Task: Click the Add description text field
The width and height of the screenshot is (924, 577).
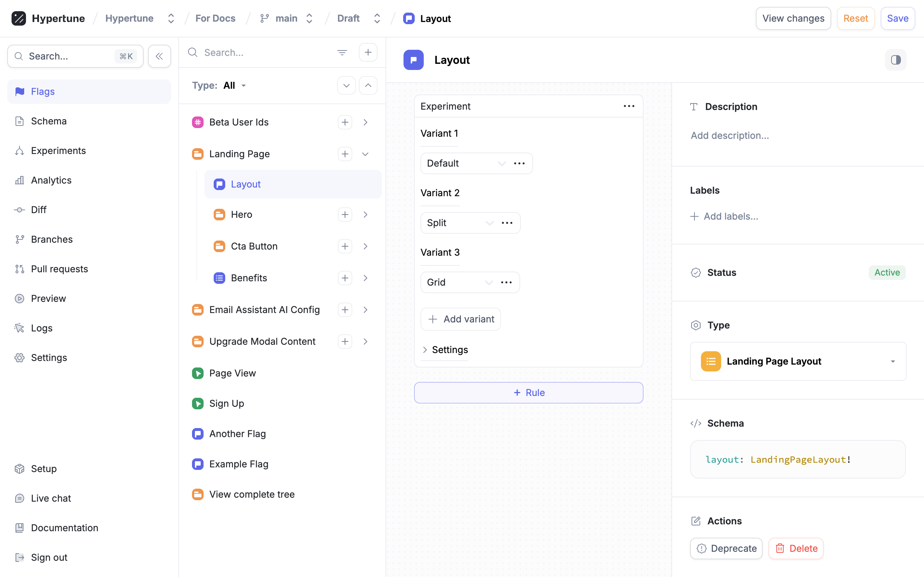Action: coord(730,136)
